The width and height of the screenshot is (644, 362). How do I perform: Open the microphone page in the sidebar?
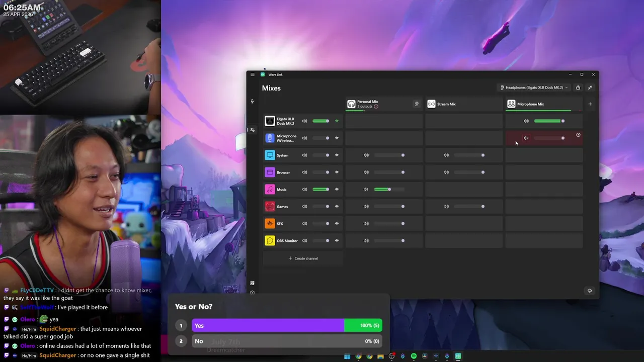pyautogui.click(x=253, y=101)
